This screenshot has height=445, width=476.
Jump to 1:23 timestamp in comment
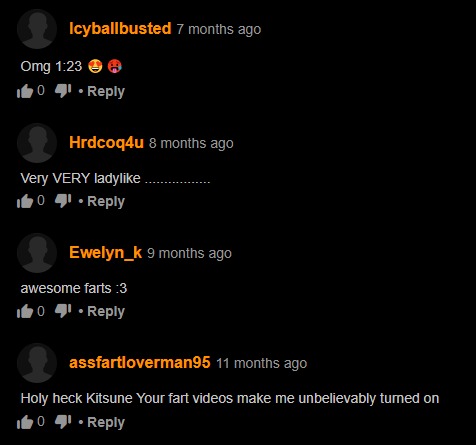pos(69,66)
